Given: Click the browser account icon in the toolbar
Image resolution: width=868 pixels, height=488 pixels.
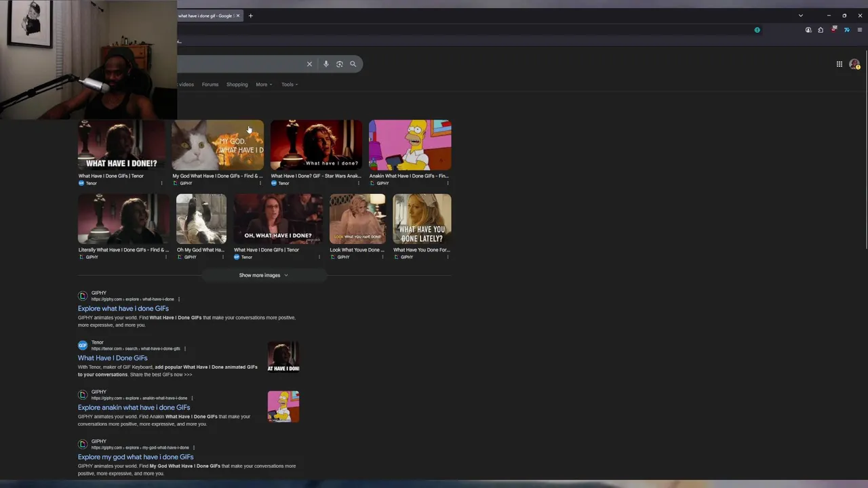Looking at the screenshot, I should [808, 30].
